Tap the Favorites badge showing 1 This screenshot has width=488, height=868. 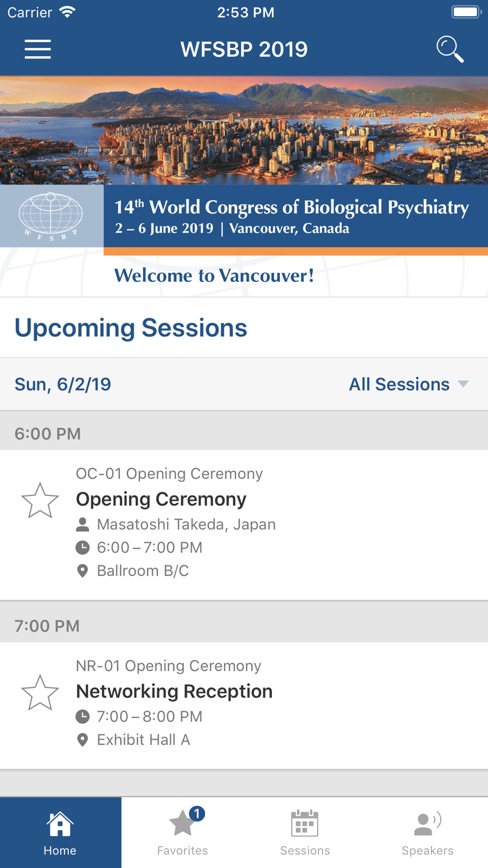[197, 814]
